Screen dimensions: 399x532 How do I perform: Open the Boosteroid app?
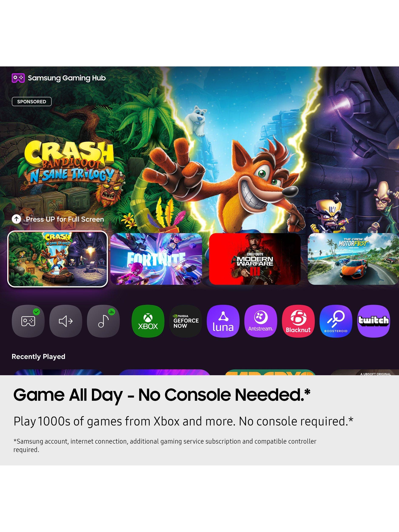click(336, 321)
